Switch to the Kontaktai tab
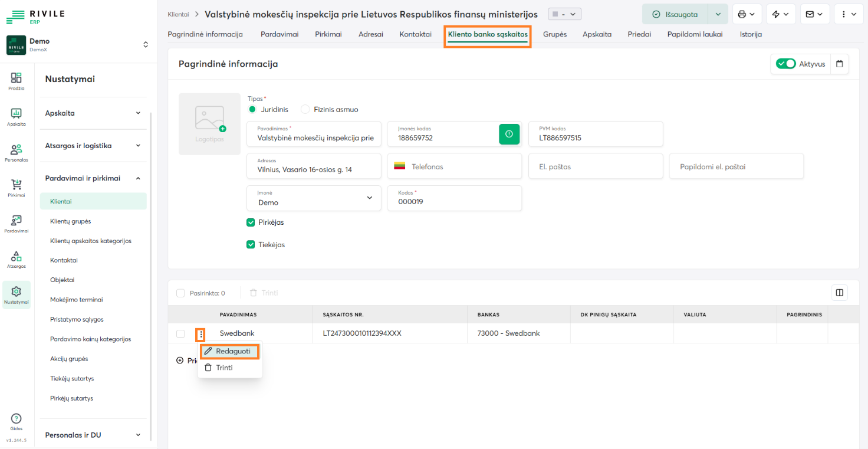The height and width of the screenshot is (449, 868). (x=415, y=34)
